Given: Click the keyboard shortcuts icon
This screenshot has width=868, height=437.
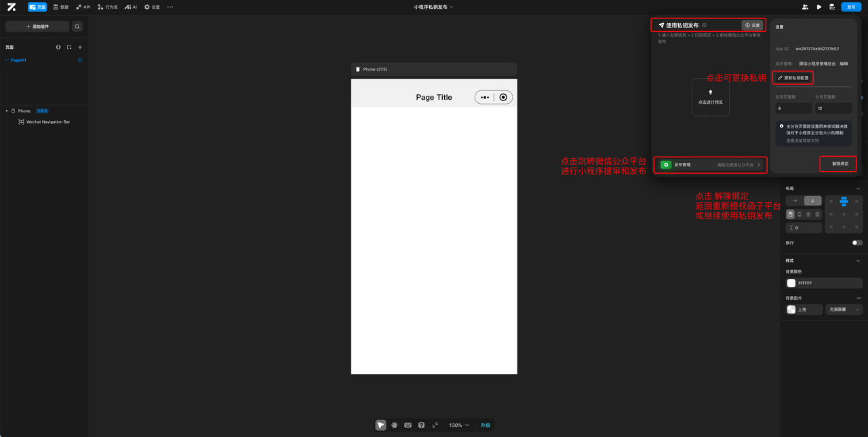Looking at the screenshot, I should point(408,425).
